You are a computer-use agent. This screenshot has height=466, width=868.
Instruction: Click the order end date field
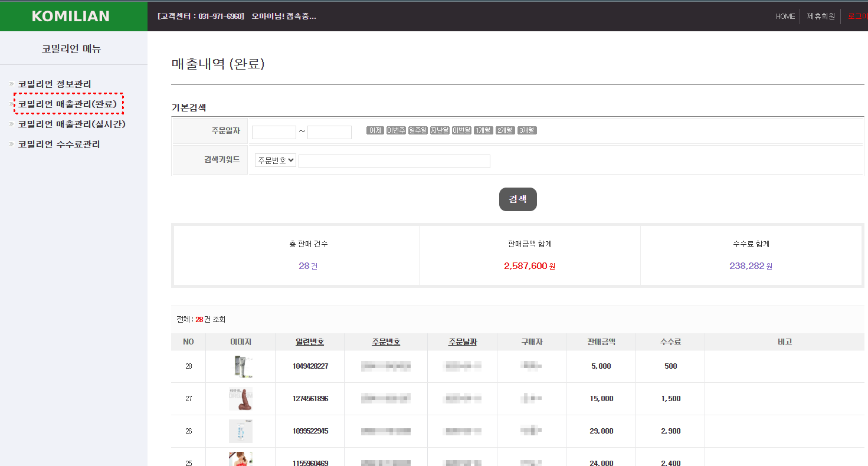coord(329,132)
